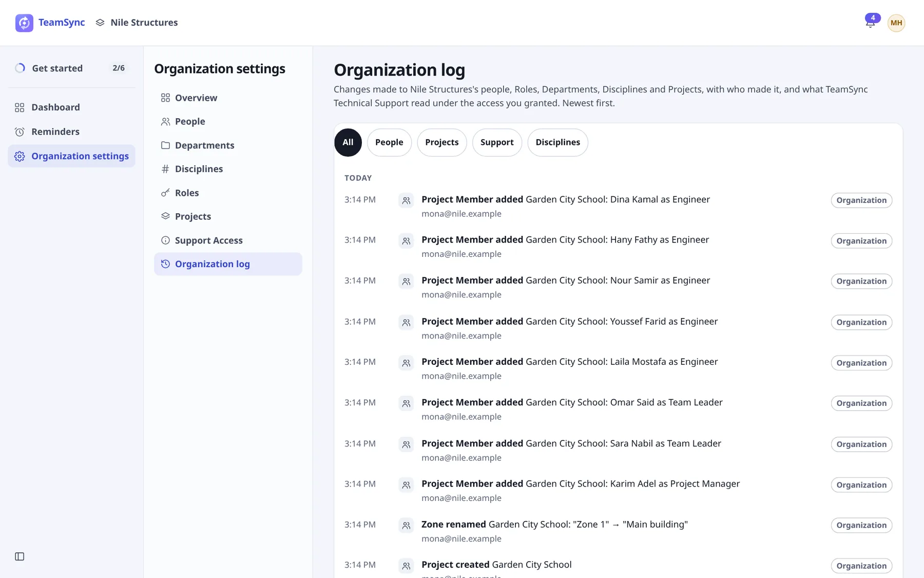Click the Nile Structures layers icon

pyautogui.click(x=100, y=23)
